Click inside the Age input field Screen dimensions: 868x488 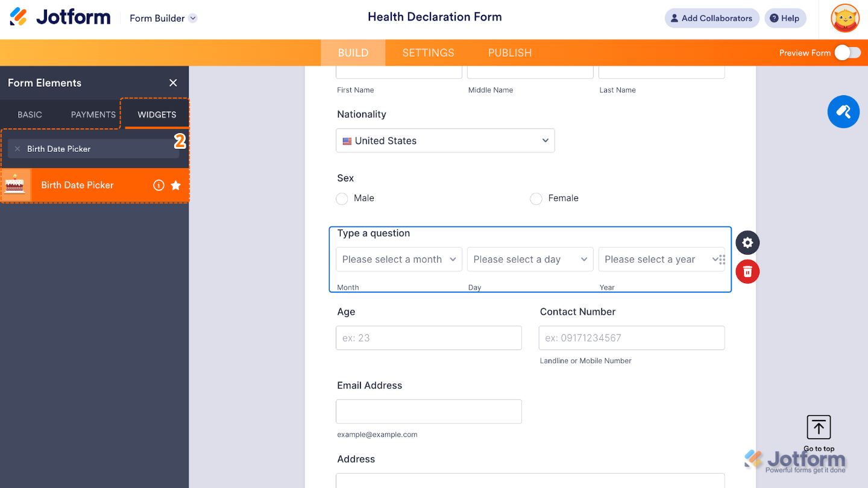click(x=429, y=338)
